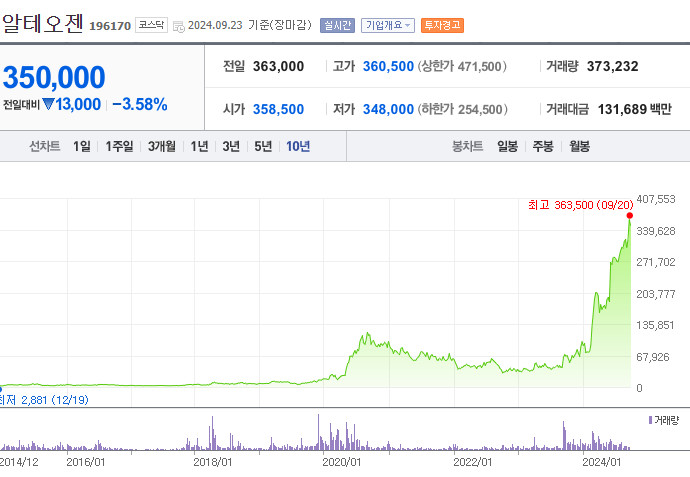Image resolution: width=690 pixels, height=477 pixels.
Task: Select the 10년 line chart tab
Action: tap(298, 146)
